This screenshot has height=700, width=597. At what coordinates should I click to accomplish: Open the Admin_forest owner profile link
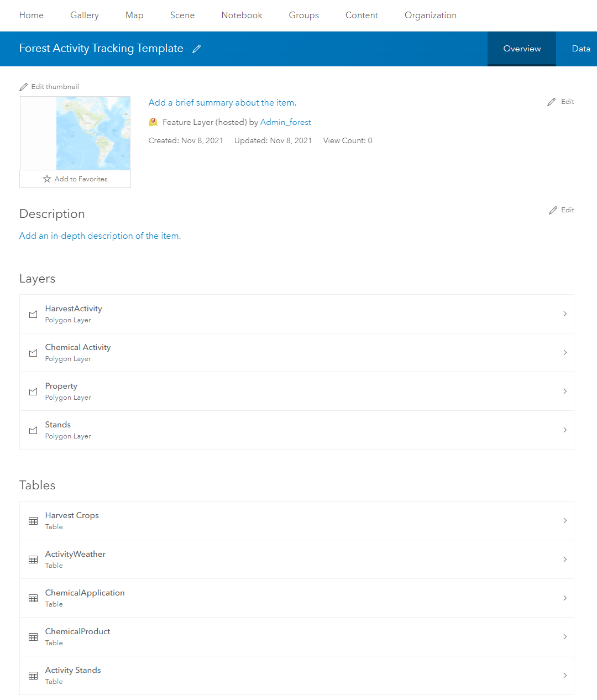(x=286, y=122)
